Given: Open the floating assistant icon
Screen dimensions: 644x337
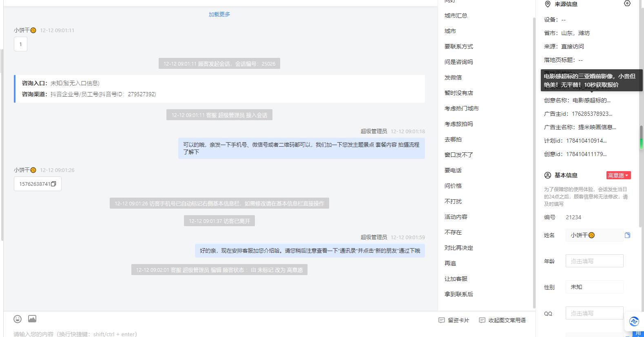Looking at the screenshot, I should point(634,322).
